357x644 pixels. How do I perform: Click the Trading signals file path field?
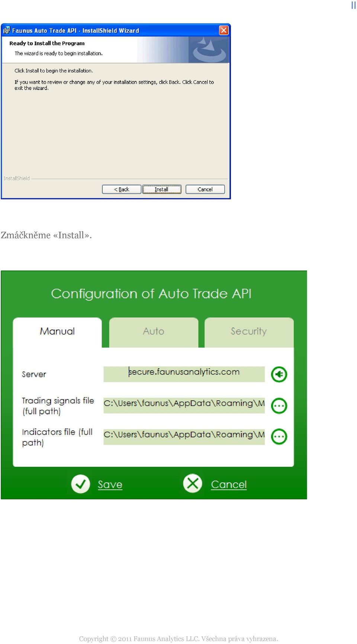pyautogui.click(x=184, y=405)
